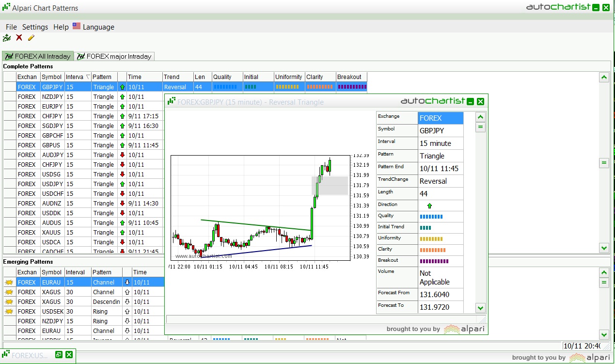Click the pencil edit search icon
This screenshot has width=615, height=364.
click(31, 38)
